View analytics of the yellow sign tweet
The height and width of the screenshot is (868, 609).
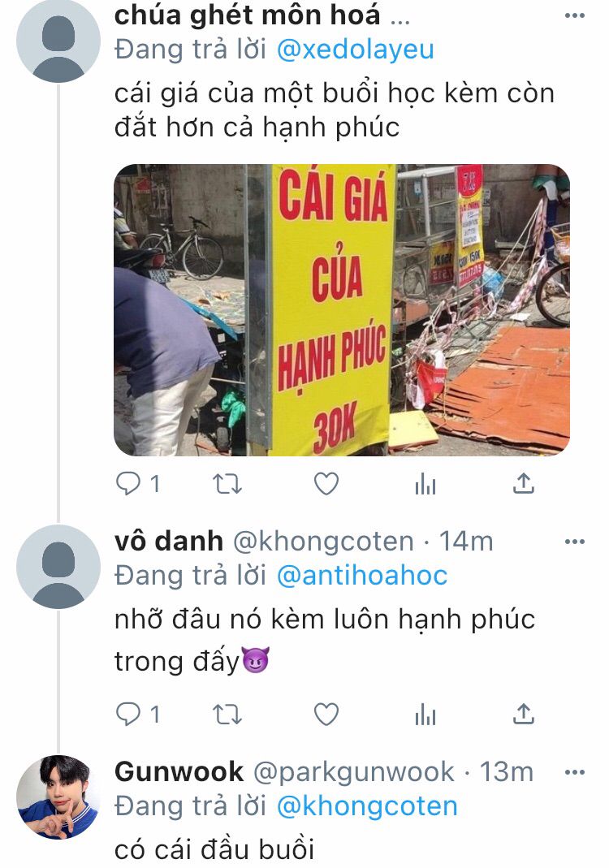[425, 485]
